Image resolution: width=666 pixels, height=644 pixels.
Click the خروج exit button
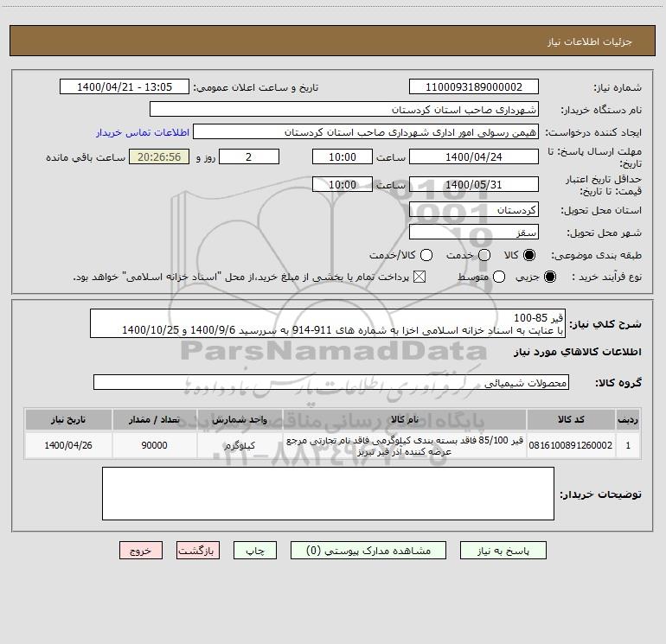click(141, 550)
